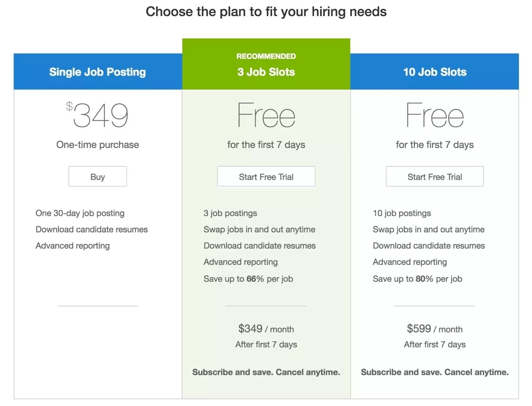Viewport: 532px width, 406px height.
Task: Select the 3 Job Slots plan header
Action: click(266, 72)
